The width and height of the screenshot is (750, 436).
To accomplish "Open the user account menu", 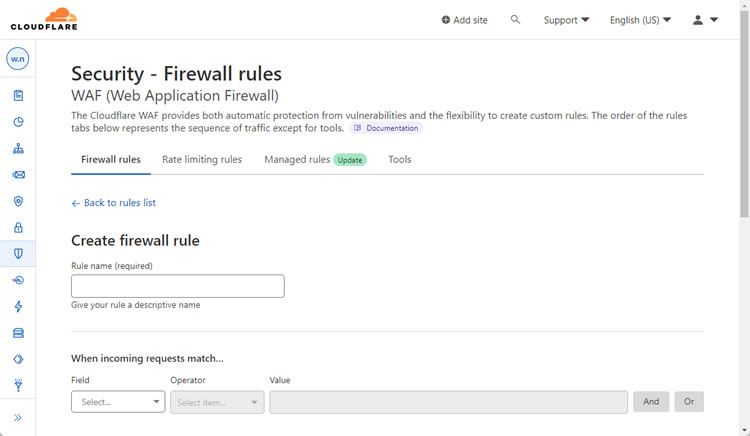I will pos(706,20).
